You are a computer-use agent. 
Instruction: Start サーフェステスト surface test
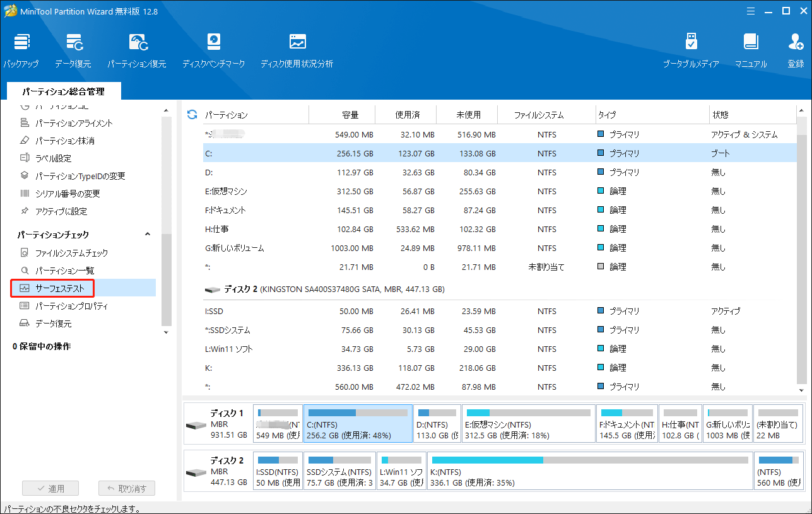[x=53, y=288]
